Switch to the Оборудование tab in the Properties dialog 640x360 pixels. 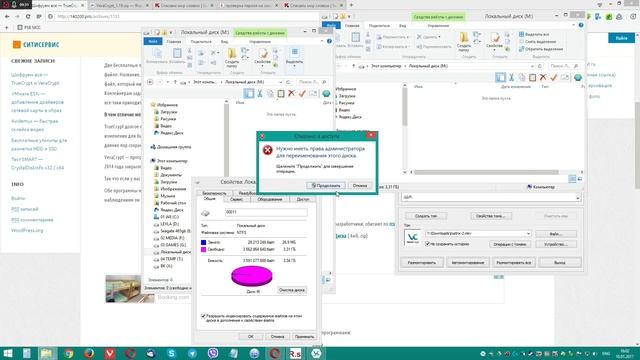(x=270, y=199)
